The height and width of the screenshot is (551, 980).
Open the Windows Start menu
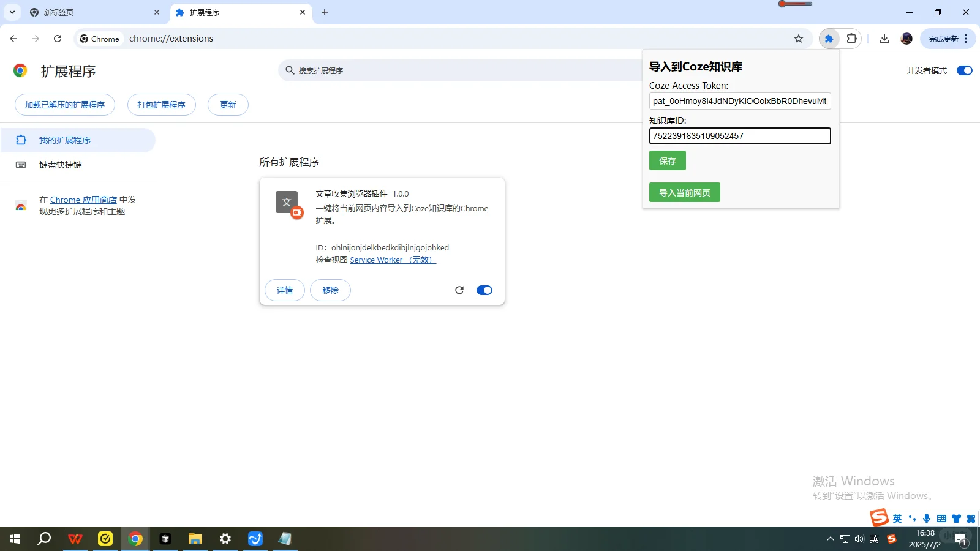click(15, 539)
